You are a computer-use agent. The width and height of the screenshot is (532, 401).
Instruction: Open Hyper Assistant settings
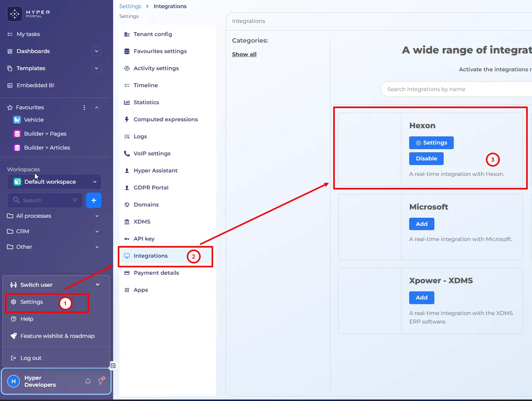pos(166,170)
